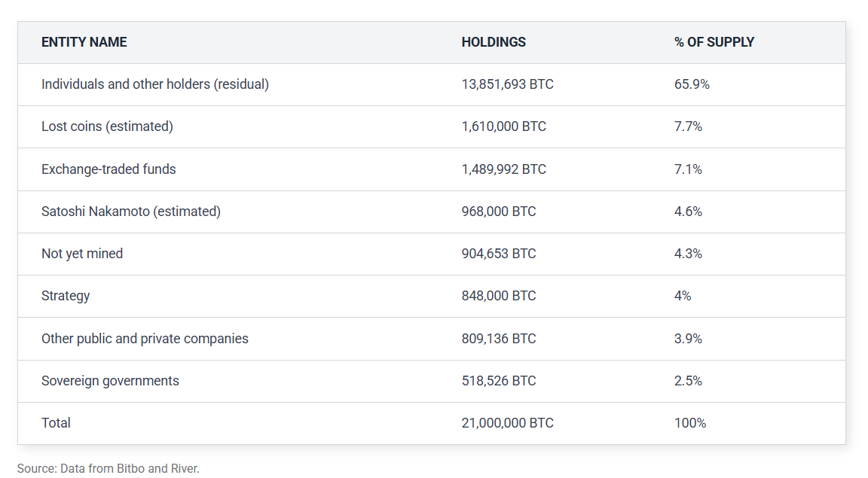
Task: Click the 'Source: Data from Bitbo and River.' caption
Action: tap(108, 469)
